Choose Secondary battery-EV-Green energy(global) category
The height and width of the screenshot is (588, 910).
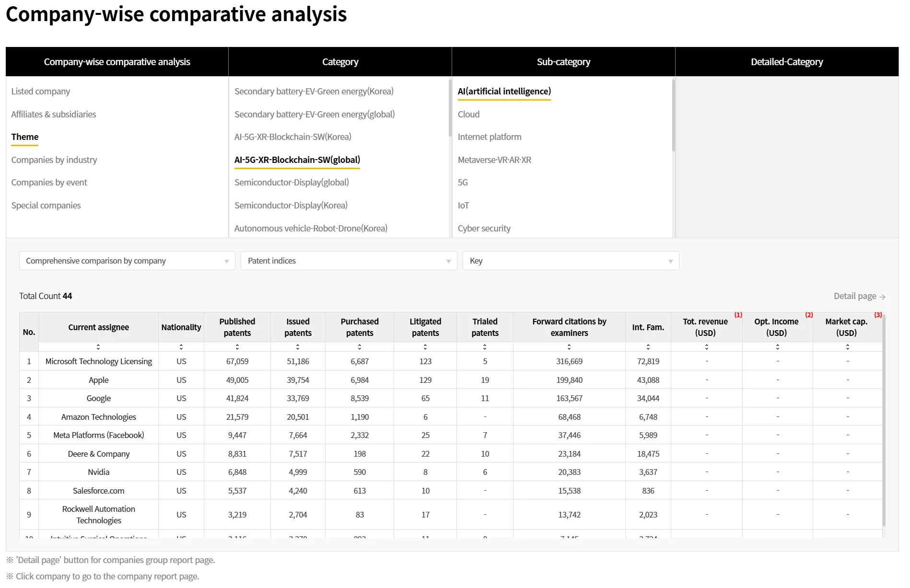315,114
